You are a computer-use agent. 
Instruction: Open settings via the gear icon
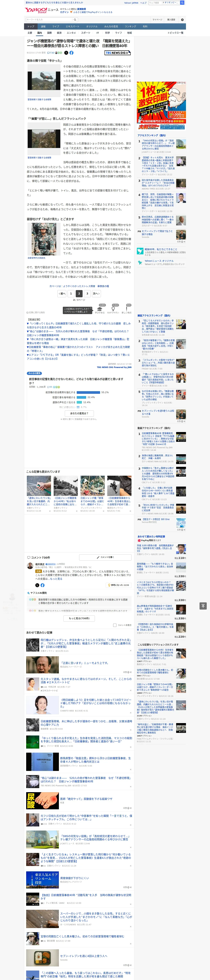pyautogui.click(x=182, y=20)
